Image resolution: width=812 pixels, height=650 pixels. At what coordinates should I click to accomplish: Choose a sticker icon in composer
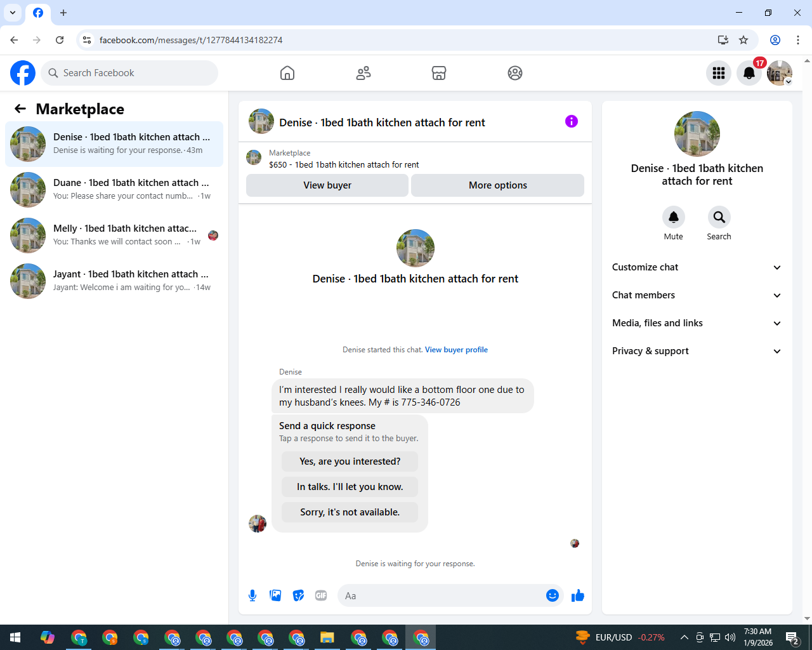coord(298,595)
